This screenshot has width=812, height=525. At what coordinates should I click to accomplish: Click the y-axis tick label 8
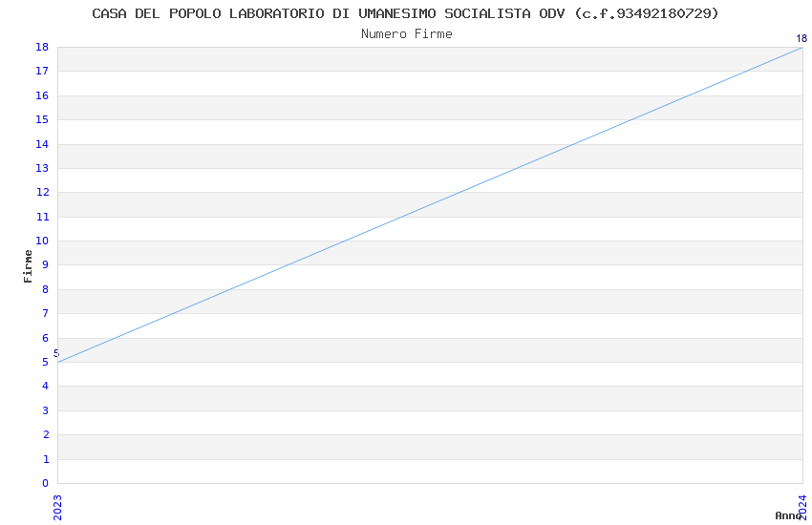click(x=46, y=289)
